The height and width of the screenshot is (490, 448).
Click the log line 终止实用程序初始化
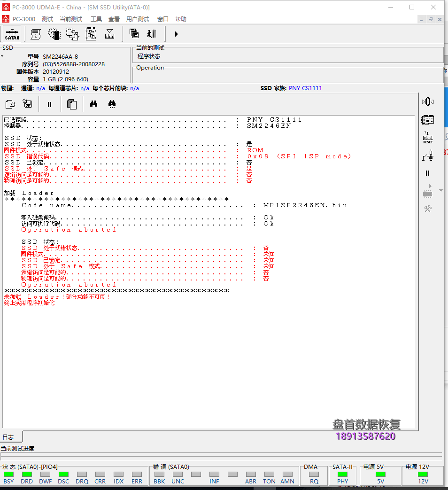coord(30,303)
